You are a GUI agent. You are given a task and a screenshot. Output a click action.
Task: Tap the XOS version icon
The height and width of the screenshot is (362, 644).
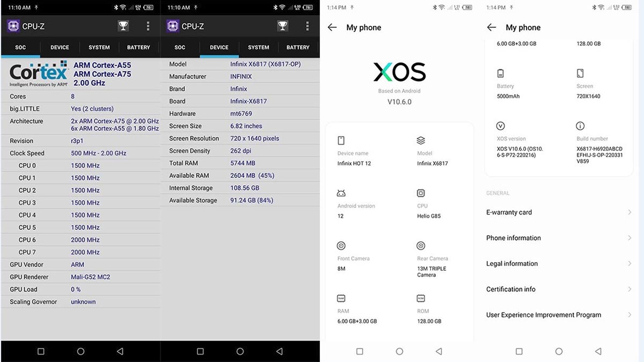(500, 126)
